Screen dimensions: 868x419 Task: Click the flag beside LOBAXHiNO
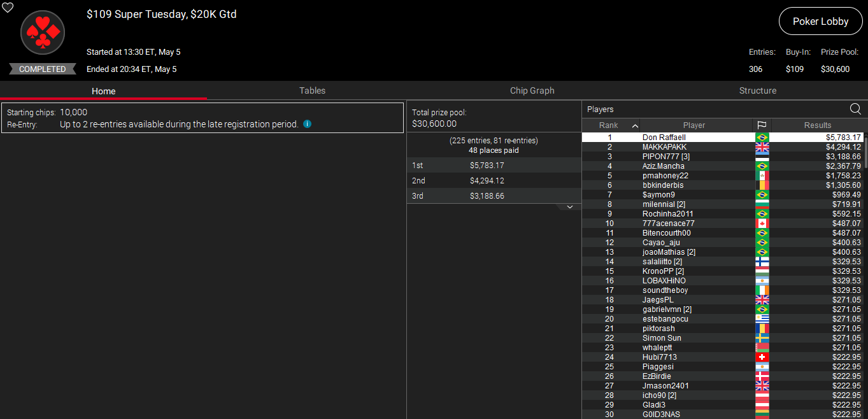coord(762,281)
